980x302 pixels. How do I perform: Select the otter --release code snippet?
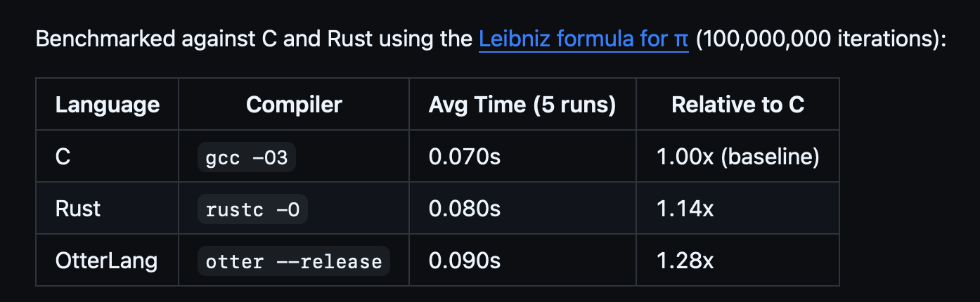pos(294,261)
